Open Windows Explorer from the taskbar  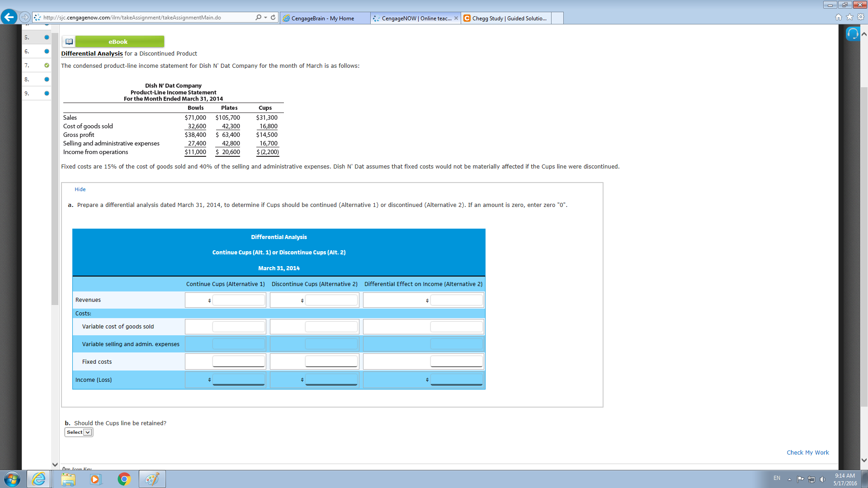click(68, 479)
